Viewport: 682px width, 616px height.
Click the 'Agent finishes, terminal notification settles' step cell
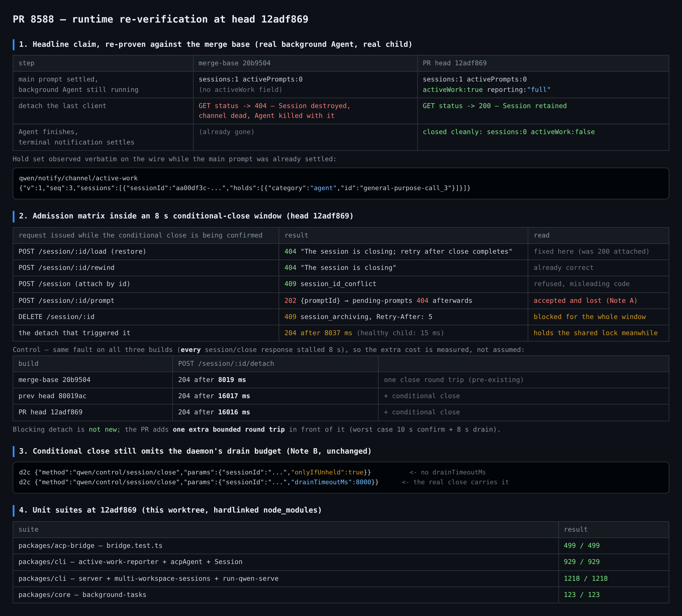point(103,137)
